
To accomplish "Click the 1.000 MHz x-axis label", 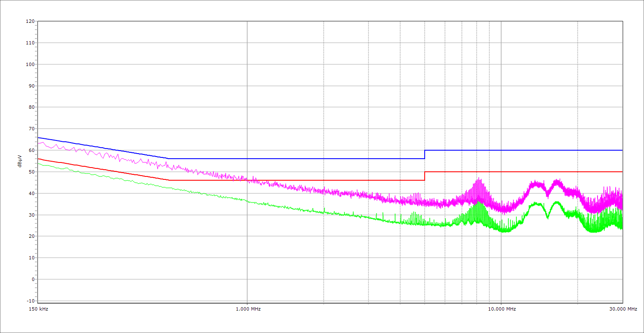I will [x=248, y=309].
